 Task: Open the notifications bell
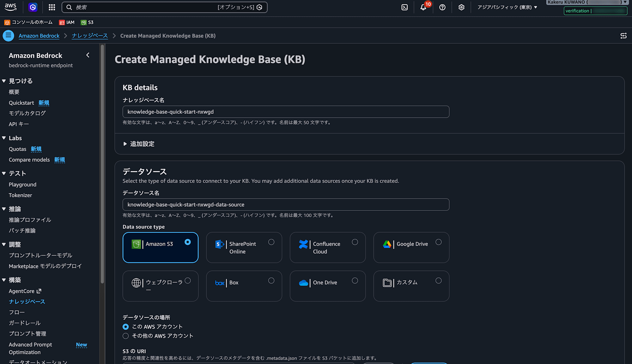pyautogui.click(x=423, y=7)
